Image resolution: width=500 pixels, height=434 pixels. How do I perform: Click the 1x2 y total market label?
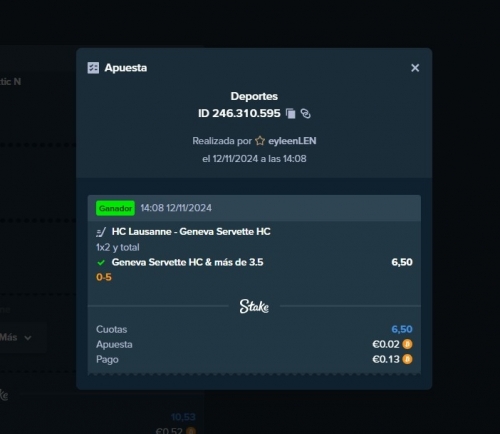tap(118, 247)
